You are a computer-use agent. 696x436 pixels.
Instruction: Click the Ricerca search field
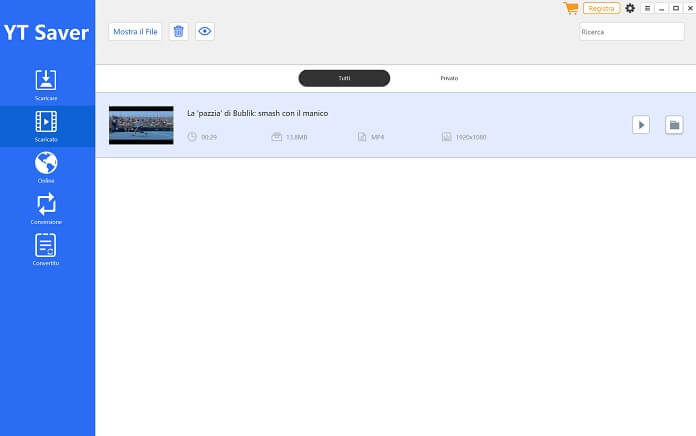click(x=631, y=32)
